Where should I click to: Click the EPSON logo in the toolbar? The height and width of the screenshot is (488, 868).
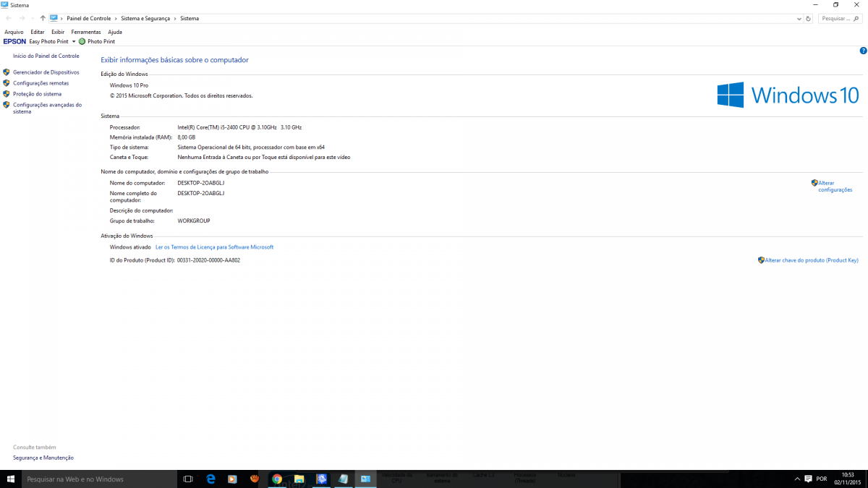tap(14, 42)
